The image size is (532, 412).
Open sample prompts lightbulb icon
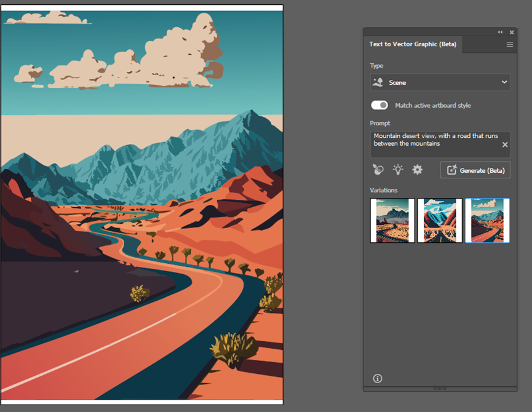[x=398, y=169]
